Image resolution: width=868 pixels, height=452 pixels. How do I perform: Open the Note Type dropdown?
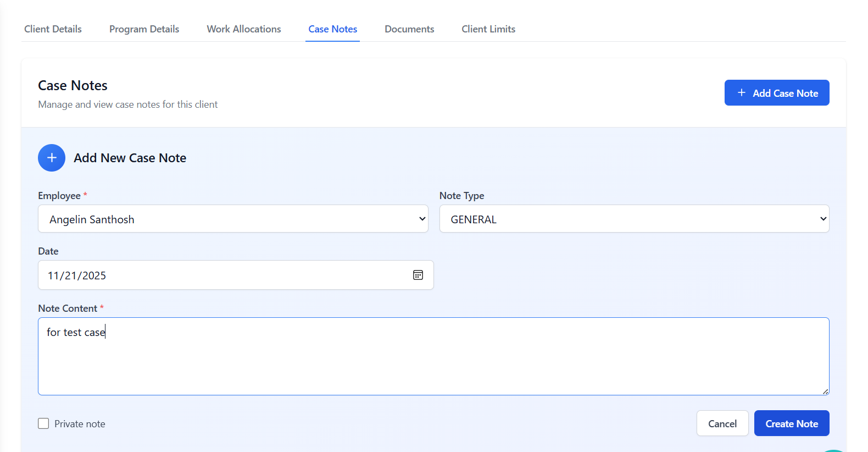(x=634, y=219)
